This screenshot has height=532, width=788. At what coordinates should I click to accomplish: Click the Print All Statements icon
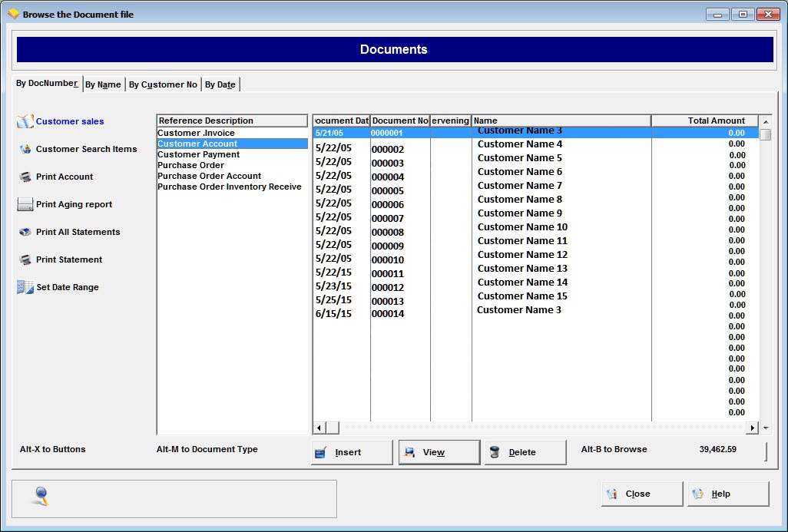click(25, 232)
